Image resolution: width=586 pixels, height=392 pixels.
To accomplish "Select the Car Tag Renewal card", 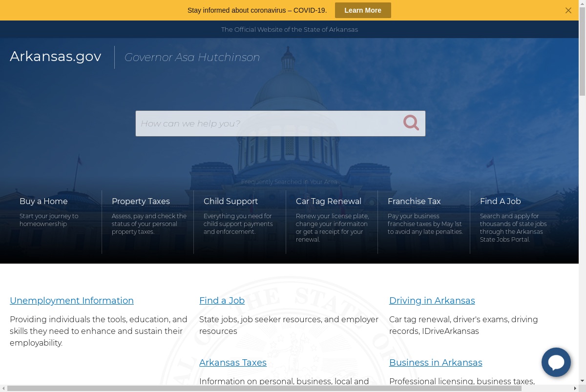I will click(x=332, y=222).
